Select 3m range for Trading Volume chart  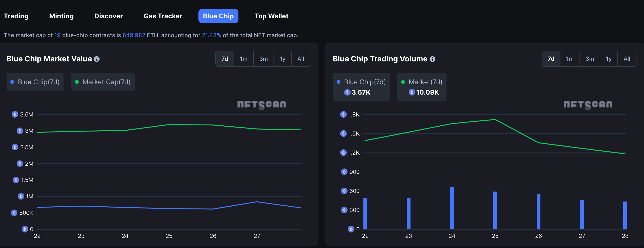pyautogui.click(x=590, y=59)
